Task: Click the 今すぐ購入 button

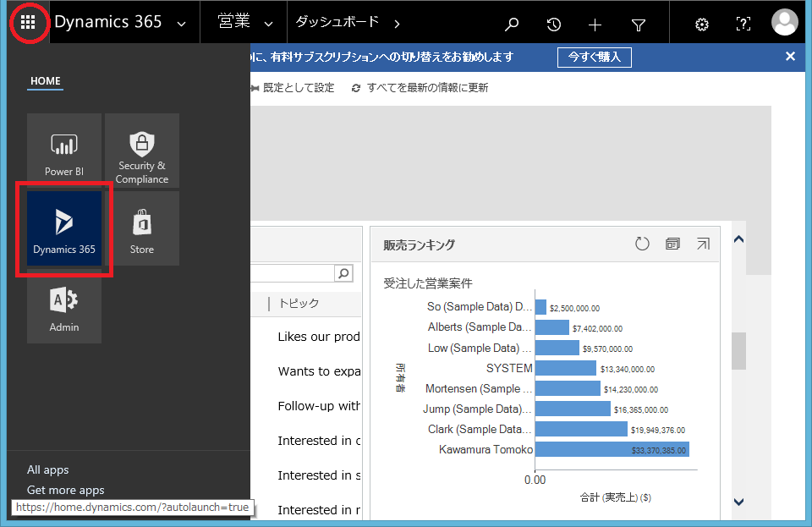Action: [595, 57]
